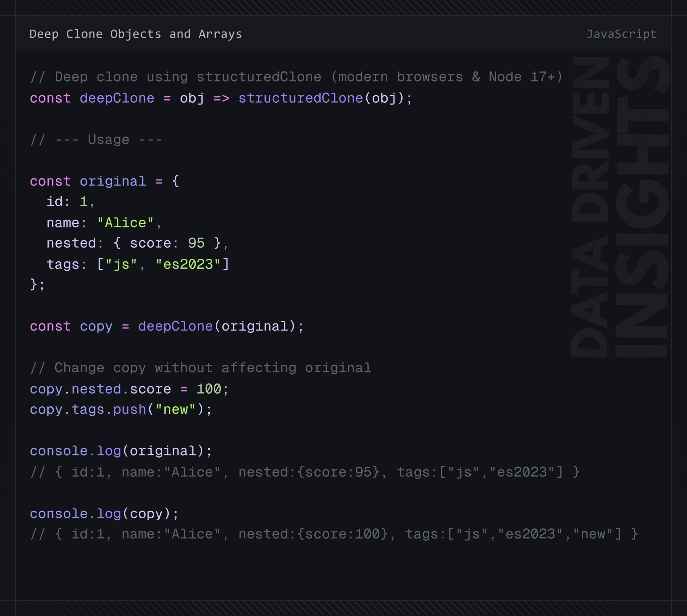Click the 'nested: { score: 95 },' line
The image size is (687, 616).
click(138, 243)
